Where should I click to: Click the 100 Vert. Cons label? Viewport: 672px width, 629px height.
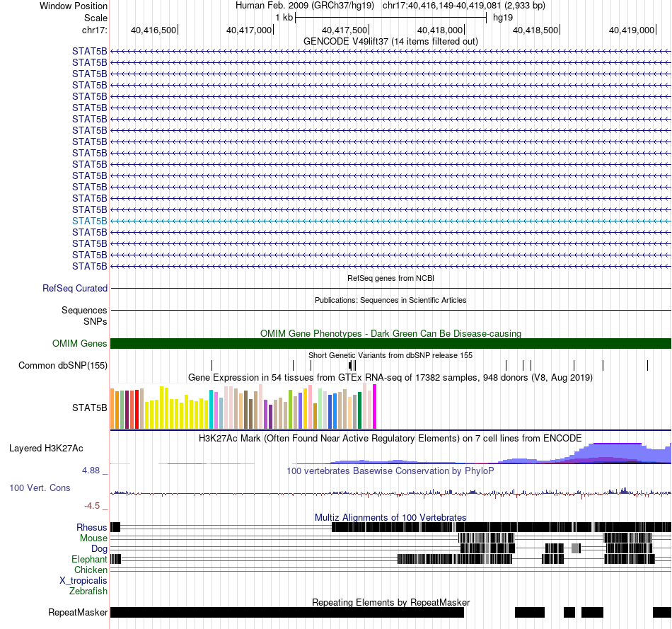[40, 488]
